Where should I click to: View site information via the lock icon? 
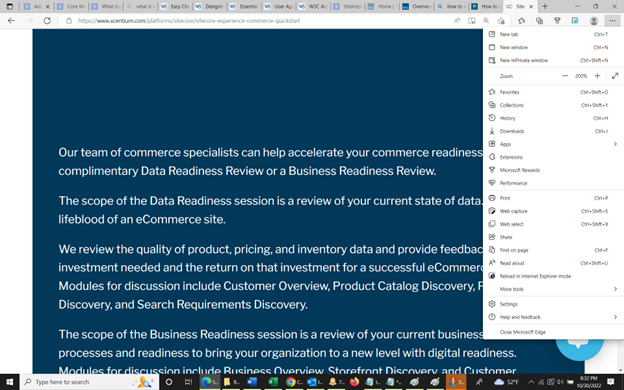(x=69, y=21)
